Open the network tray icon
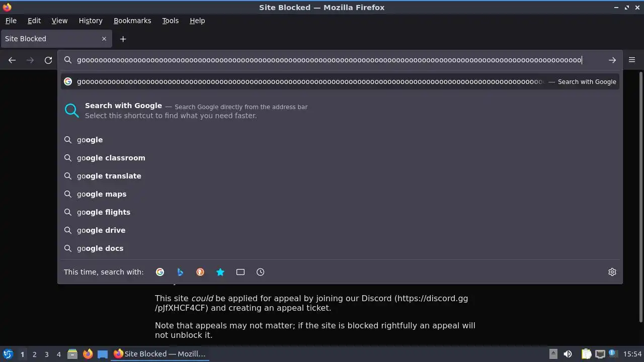644x362 pixels. click(x=600, y=354)
